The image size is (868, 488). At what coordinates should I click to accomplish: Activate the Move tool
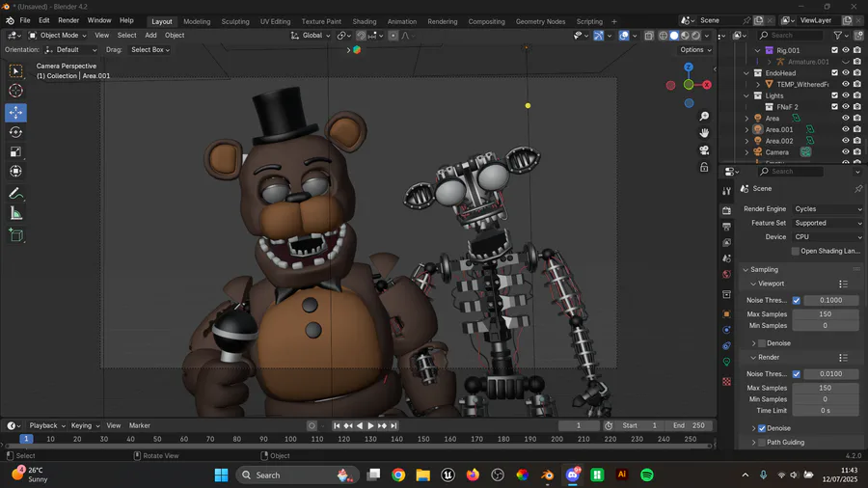15,112
